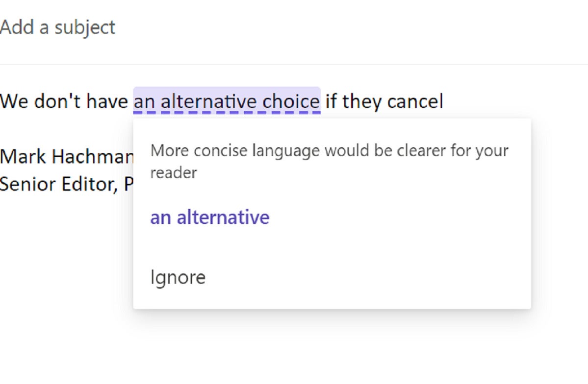Click the word 'alternative' in the underlined phrase
Screen dimensions: 588x384
click(x=208, y=101)
